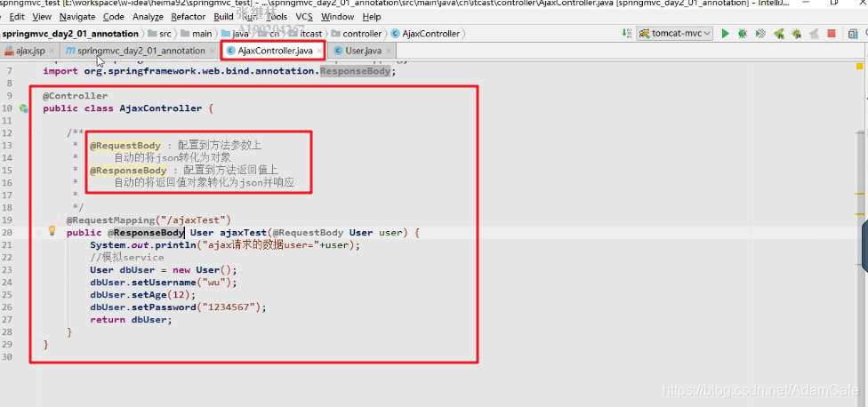Click ResponseBody import on line 7
Image resolution: width=868 pixels, height=407 pixels.
click(x=356, y=71)
